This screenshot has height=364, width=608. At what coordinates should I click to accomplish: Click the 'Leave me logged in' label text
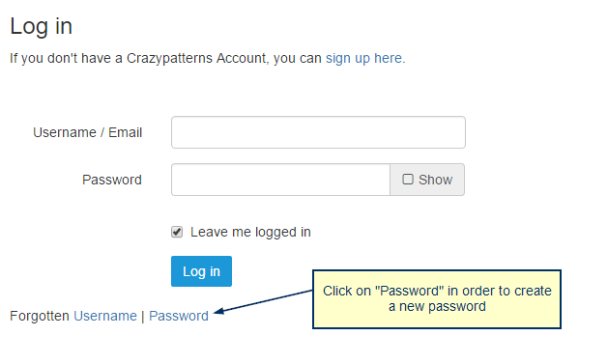250,232
